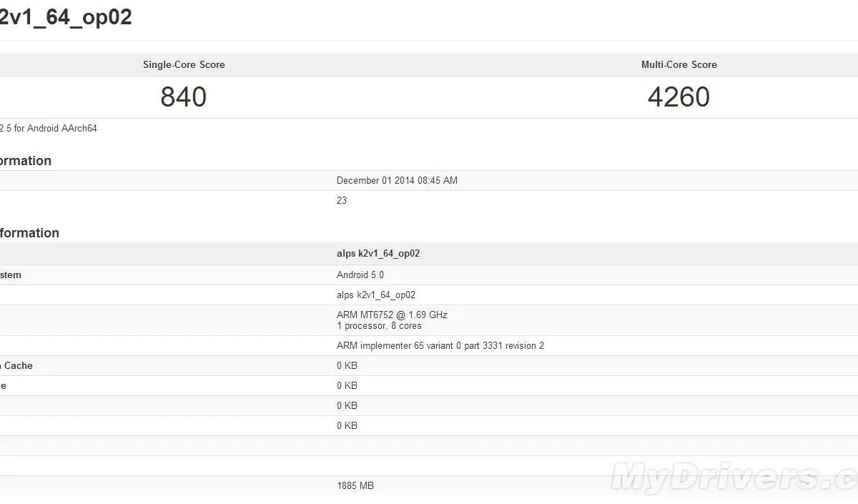Select the Single-Core Score label
The image size is (858, 504).
click(184, 64)
